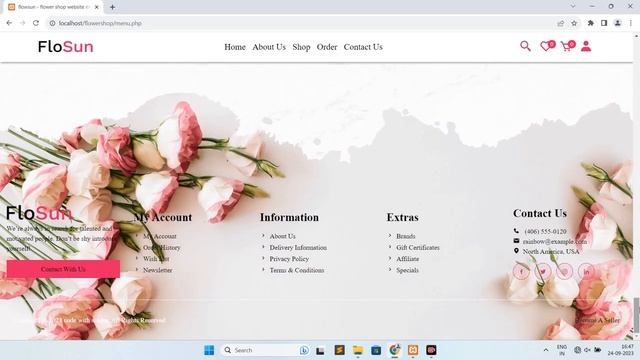The width and height of the screenshot is (640, 360).
Task: Open Task View on the taskbar
Action: (x=320, y=350)
